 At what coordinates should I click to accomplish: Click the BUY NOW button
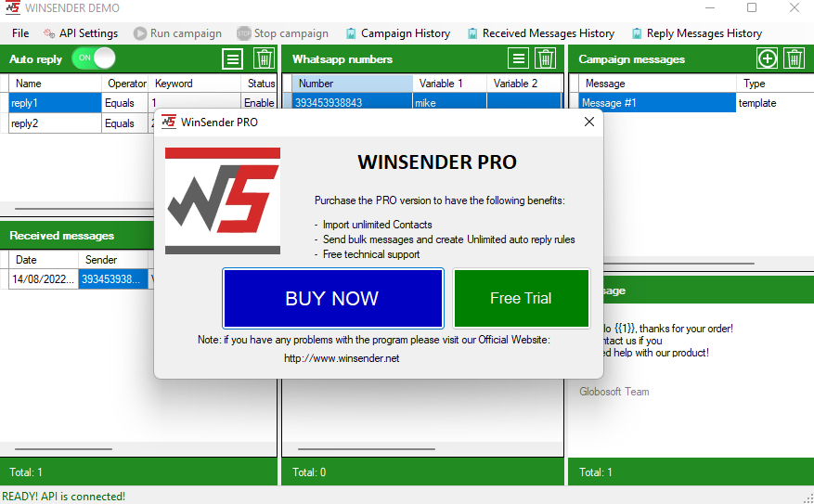[333, 299]
